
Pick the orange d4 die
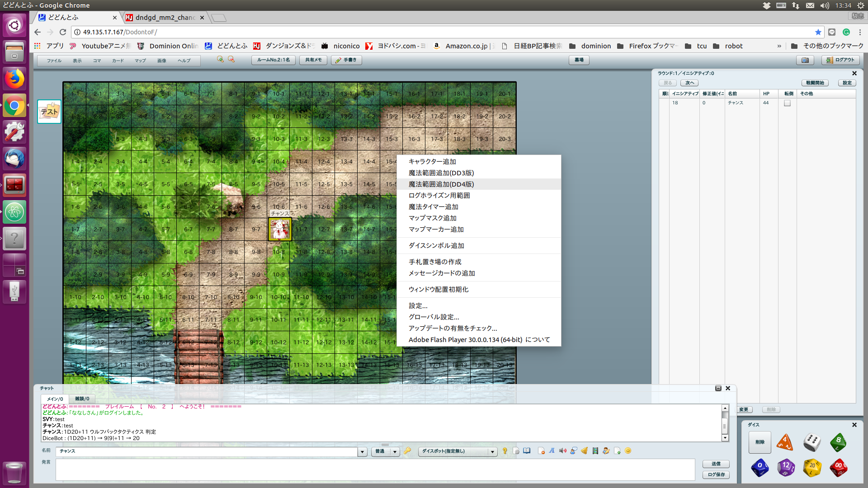coord(785,442)
